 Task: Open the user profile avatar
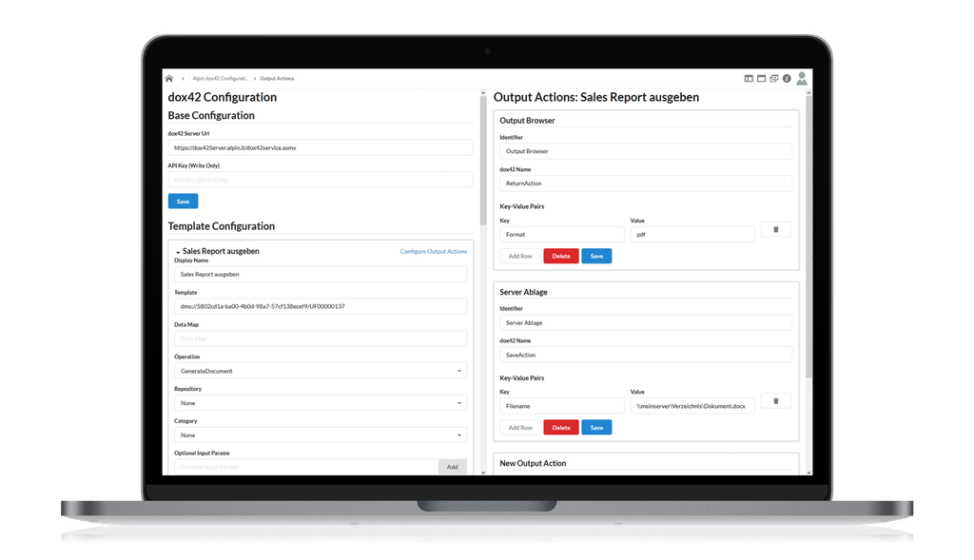tap(802, 78)
